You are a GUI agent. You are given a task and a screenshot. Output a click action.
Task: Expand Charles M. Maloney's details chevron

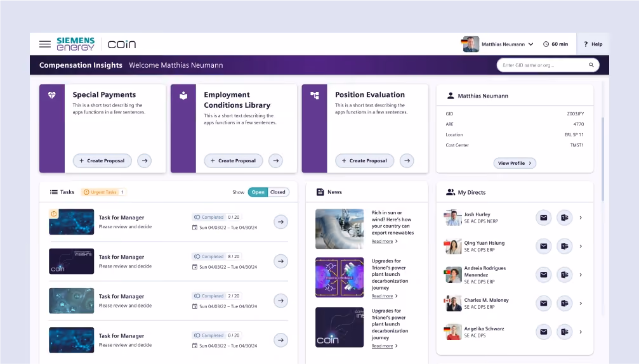(581, 303)
